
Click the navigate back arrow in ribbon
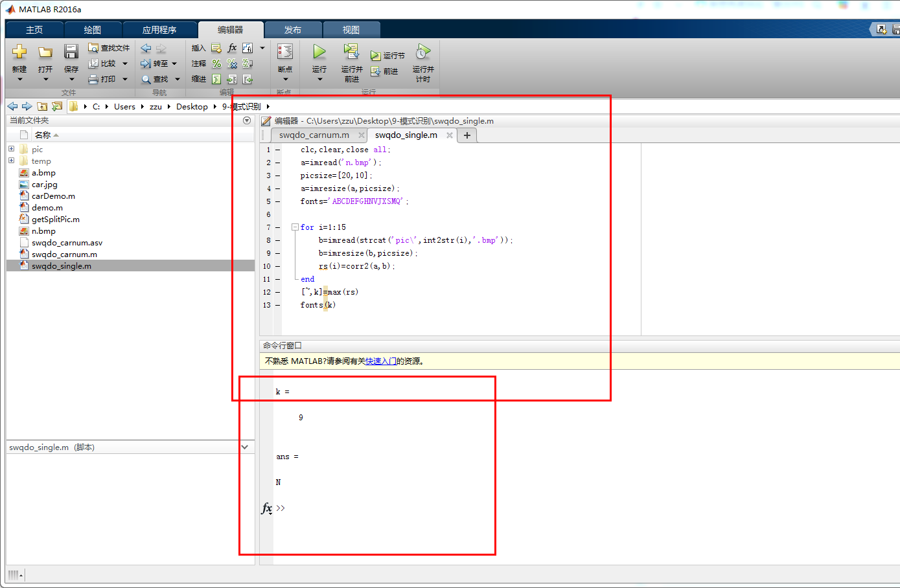146,48
